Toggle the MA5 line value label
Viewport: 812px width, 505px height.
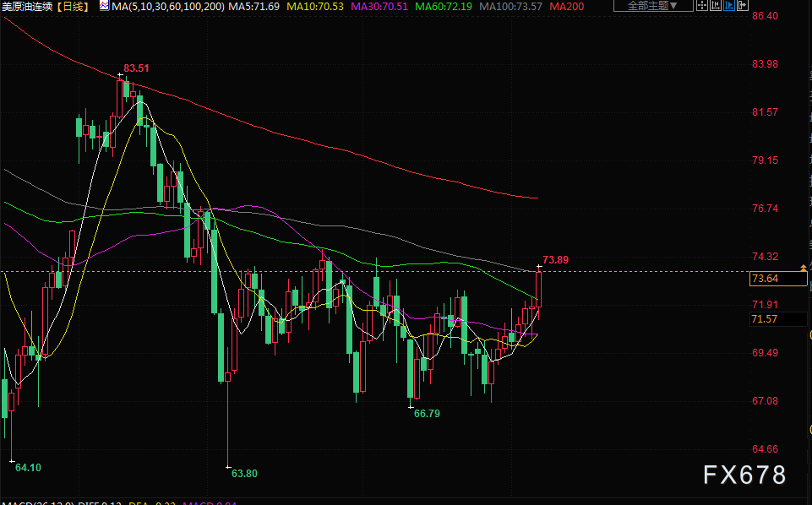255,6
